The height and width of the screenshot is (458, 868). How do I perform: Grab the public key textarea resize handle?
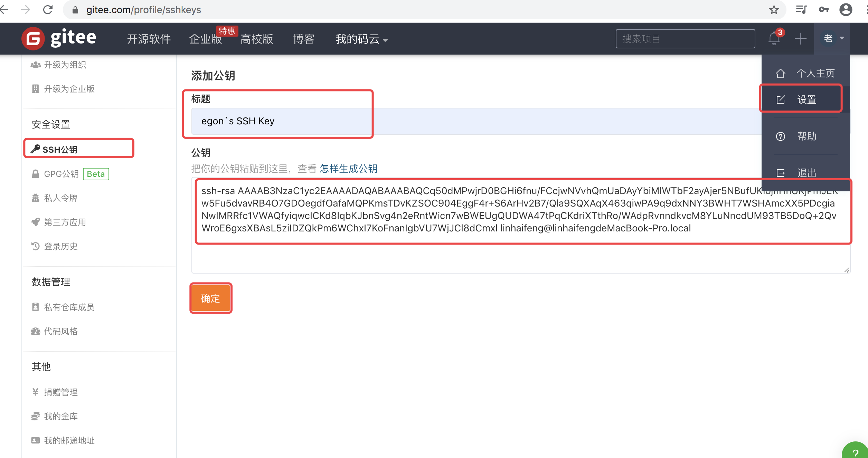pyautogui.click(x=847, y=270)
